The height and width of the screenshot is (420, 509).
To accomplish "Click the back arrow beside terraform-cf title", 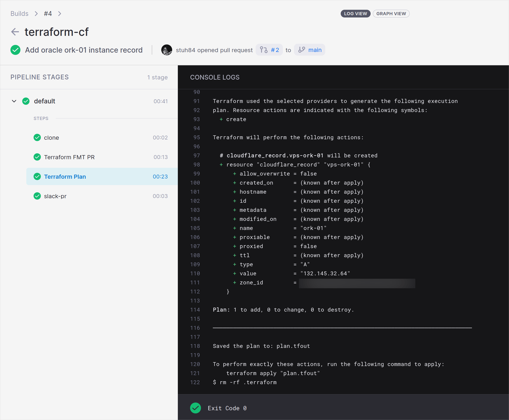I will pyautogui.click(x=15, y=32).
